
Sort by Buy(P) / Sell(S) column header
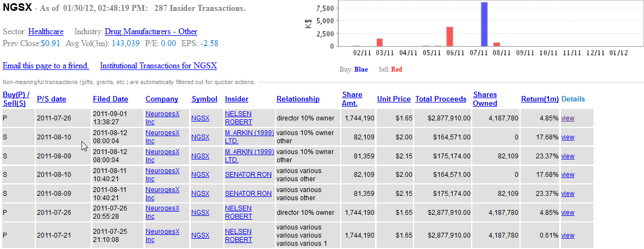click(x=16, y=99)
